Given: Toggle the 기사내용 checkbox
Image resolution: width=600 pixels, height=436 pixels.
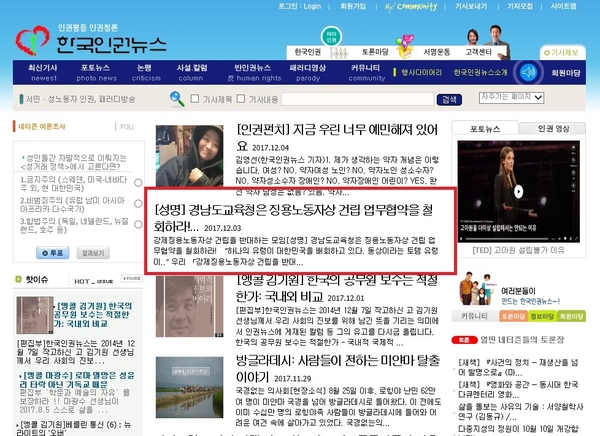Looking at the screenshot, I should [x=241, y=99].
